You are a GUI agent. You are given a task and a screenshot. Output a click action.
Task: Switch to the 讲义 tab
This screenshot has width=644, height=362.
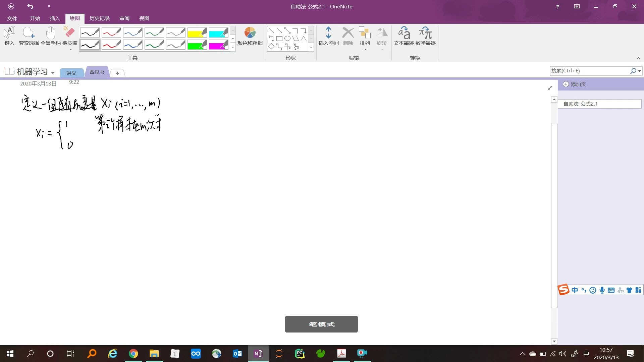tap(71, 72)
